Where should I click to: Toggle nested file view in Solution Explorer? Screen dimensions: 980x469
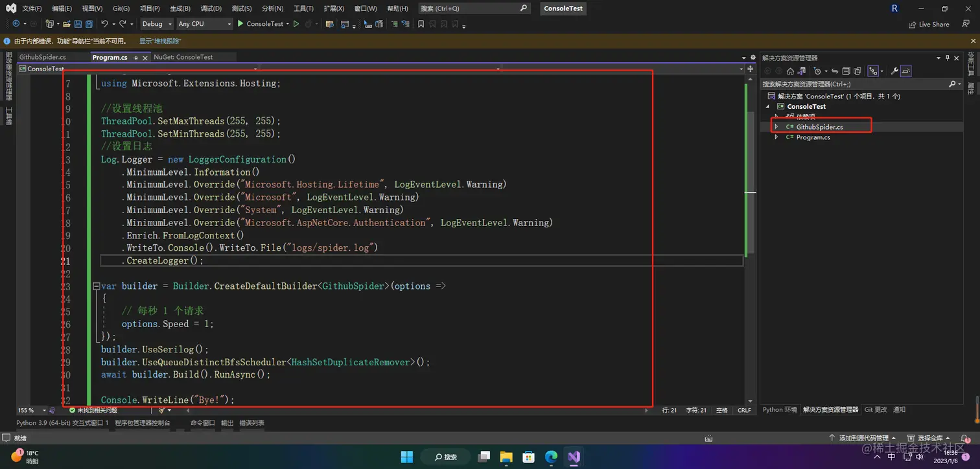[x=872, y=71]
